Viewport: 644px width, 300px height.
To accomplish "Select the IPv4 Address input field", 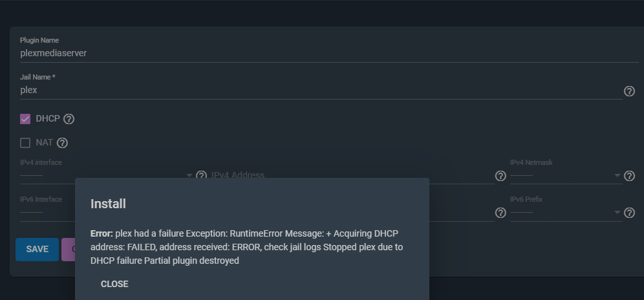I will tap(352, 175).
